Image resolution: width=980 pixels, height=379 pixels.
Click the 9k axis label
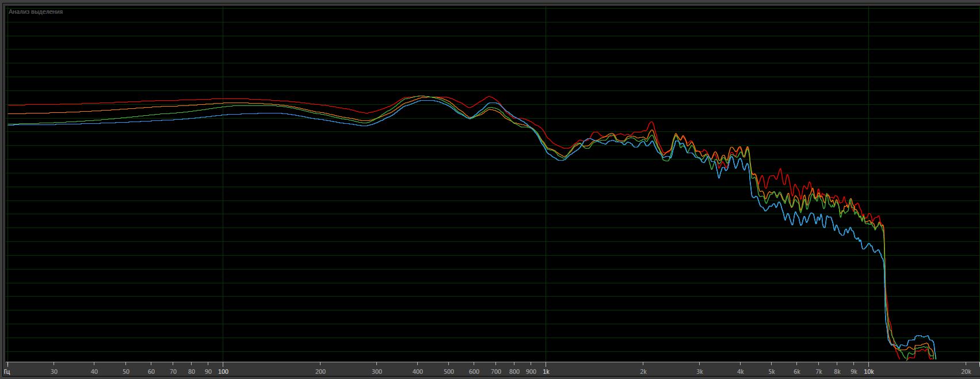coord(855,372)
